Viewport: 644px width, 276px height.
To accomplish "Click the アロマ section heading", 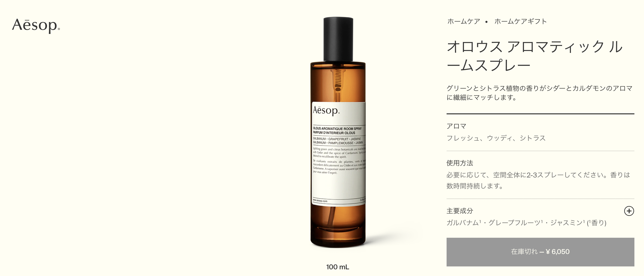I will pyautogui.click(x=456, y=126).
